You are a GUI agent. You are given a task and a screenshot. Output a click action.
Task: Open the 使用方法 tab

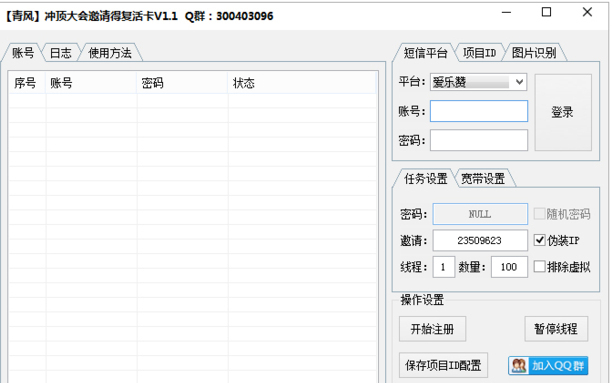(110, 53)
